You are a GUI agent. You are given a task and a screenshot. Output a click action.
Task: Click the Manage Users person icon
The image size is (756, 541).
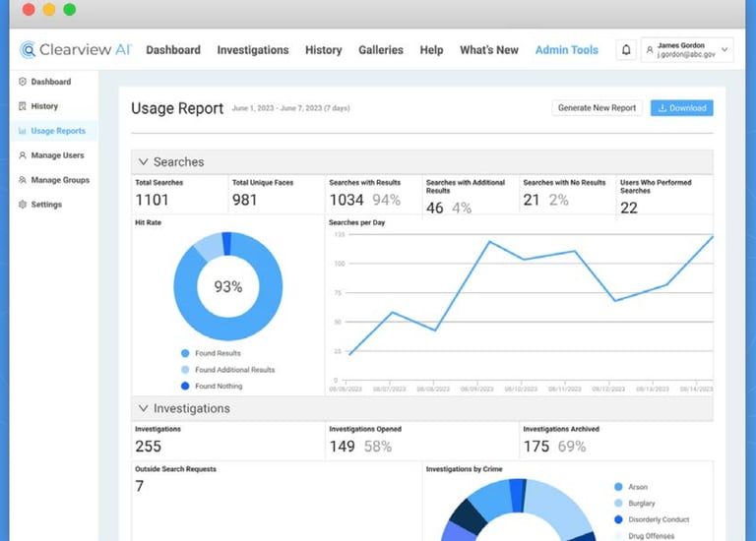(23, 155)
